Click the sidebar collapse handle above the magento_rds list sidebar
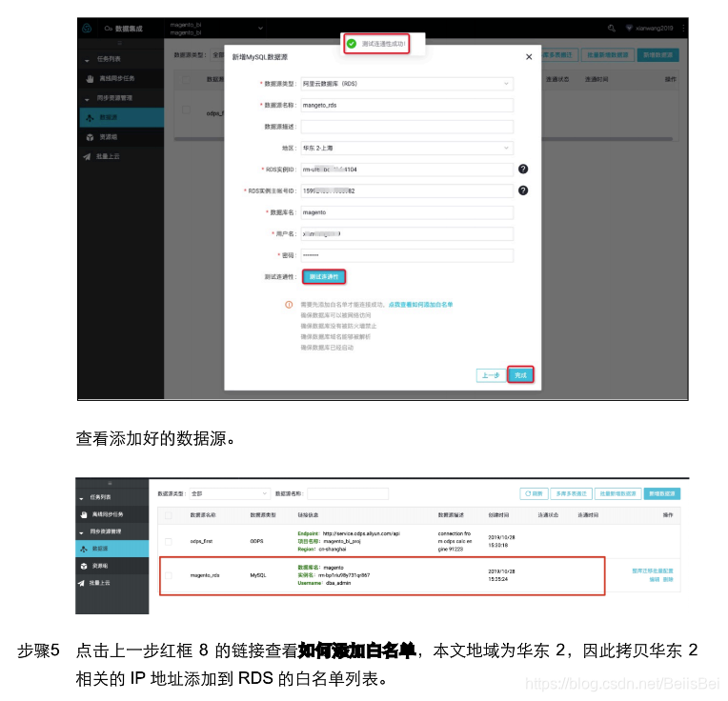Image resolution: width=728 pixels, height=701 pixels. tap(110, 483)
